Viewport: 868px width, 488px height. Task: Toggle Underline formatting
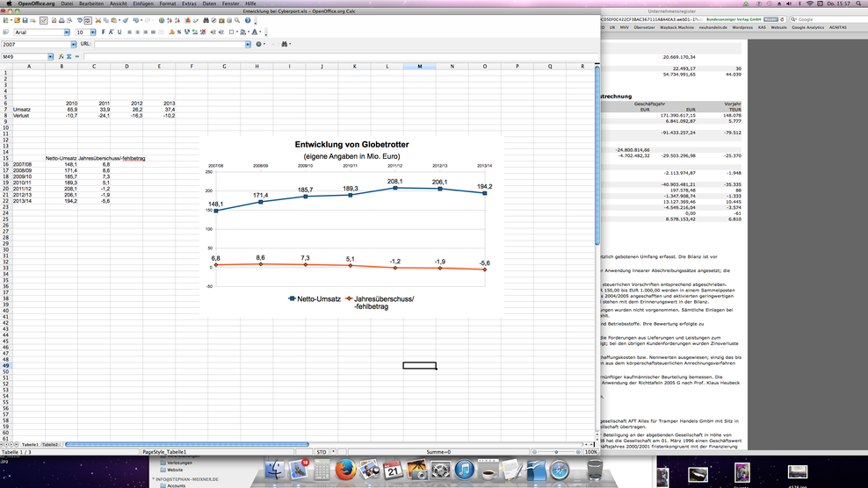point(119,32)
